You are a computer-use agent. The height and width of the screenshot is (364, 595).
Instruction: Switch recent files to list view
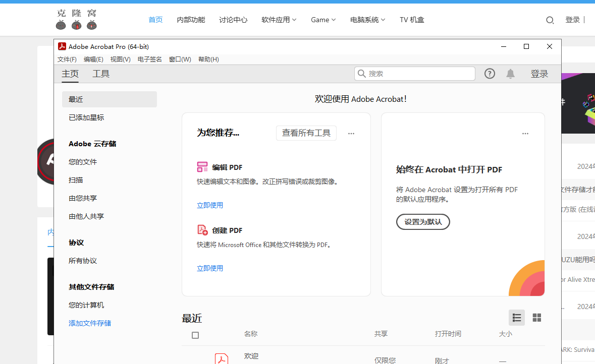pyautogui.click(x=516, y=317)
